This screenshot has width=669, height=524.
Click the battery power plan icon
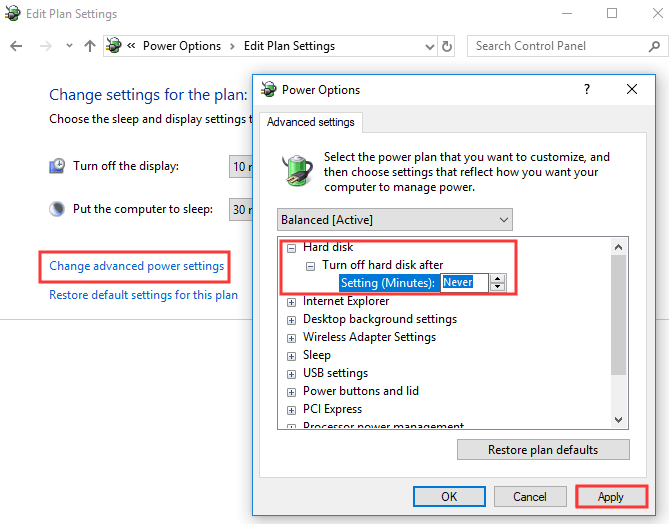point(297,171)
